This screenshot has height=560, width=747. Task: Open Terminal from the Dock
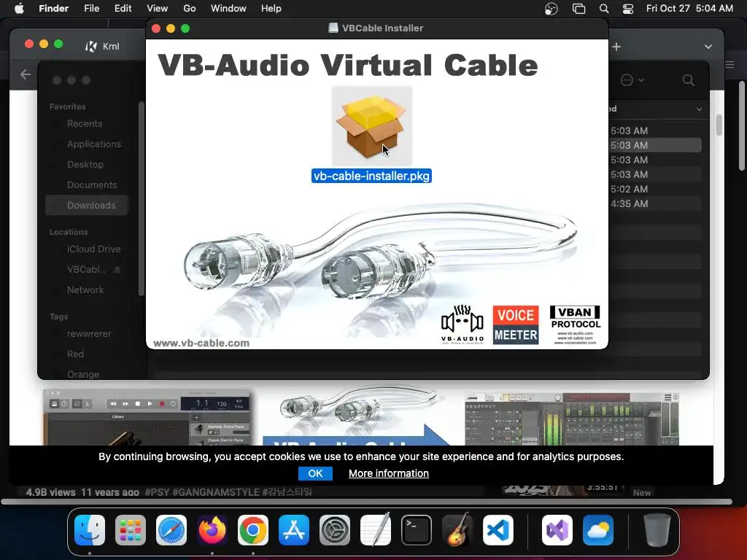(x=417, y=530)
